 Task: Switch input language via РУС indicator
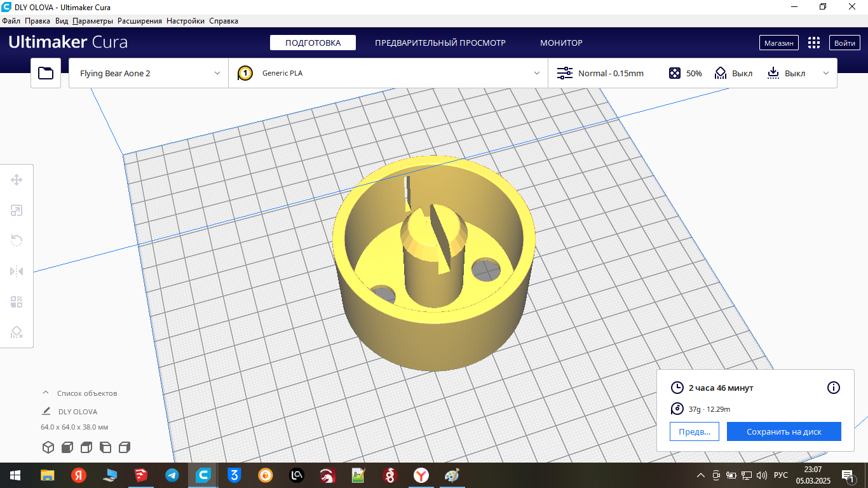coord(780,475)
